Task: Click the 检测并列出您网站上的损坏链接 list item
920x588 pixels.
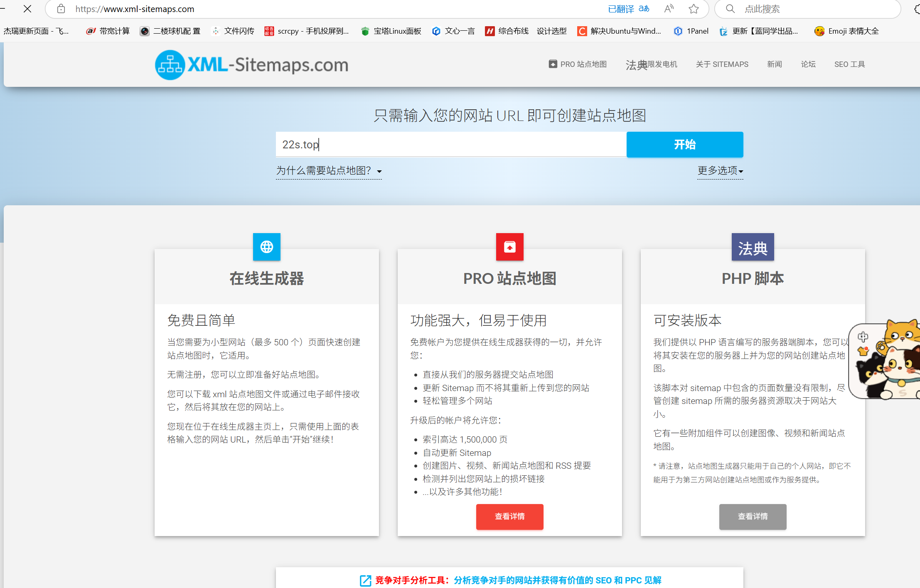Action: [484, 479]
